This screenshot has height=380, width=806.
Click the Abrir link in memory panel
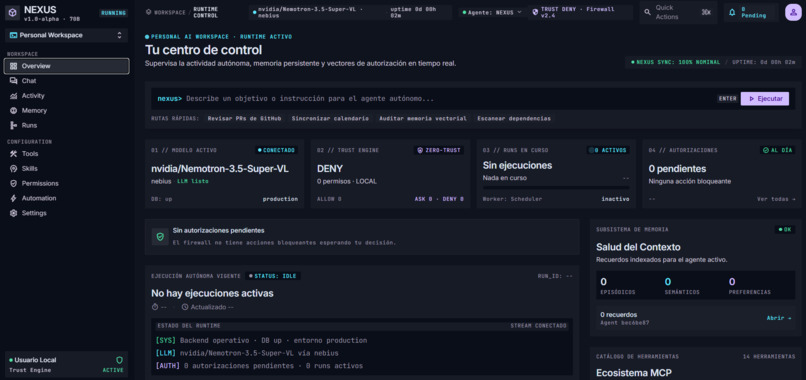779,318
